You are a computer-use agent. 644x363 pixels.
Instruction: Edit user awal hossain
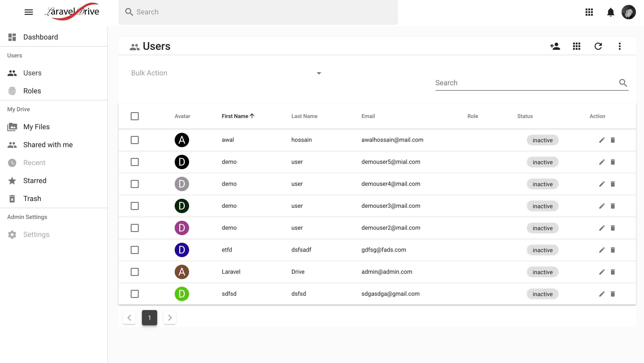coord(602,140)
